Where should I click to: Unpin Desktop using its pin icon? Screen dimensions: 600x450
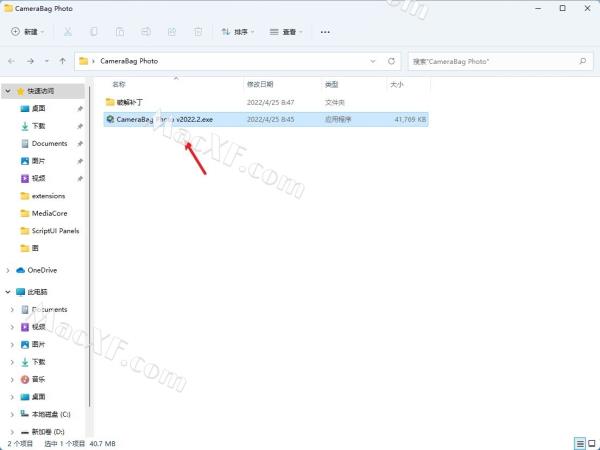pyautogui.click(x=80, y=109)
